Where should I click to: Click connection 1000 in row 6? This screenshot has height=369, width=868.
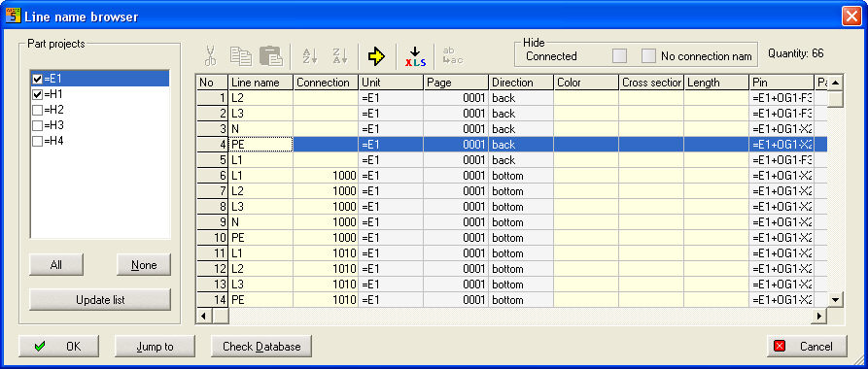point(326,176)
